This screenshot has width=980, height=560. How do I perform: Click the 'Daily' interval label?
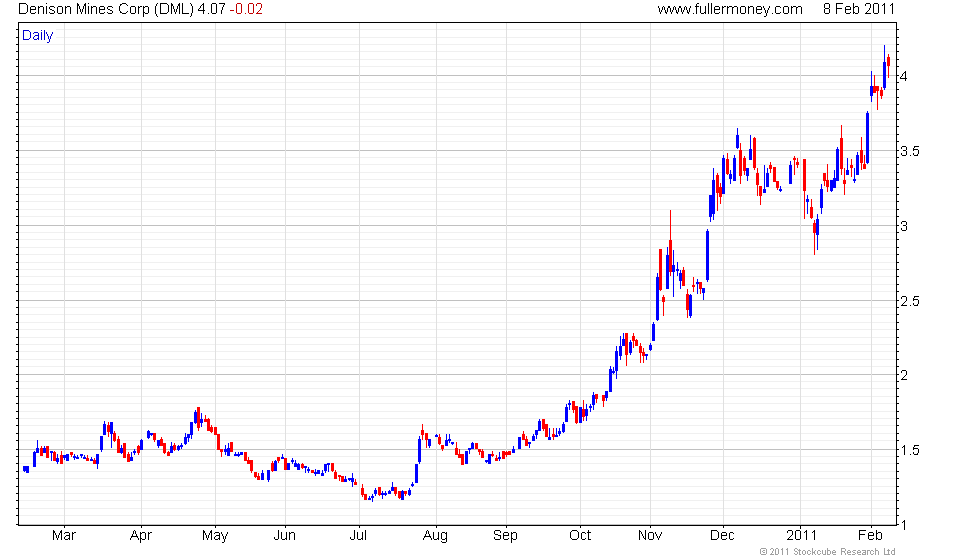coord(38,36)
